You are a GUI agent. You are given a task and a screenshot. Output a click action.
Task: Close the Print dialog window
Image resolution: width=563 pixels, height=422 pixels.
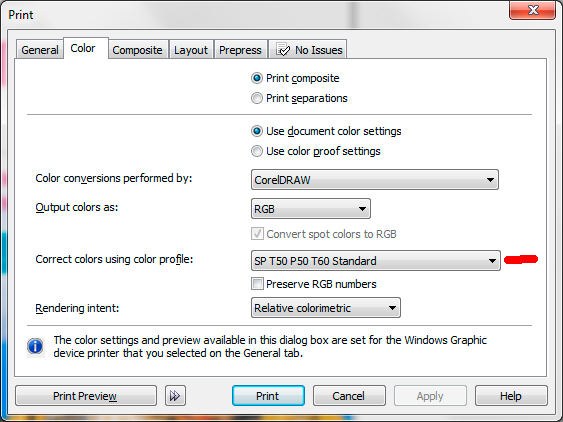(x=532, y=10)
